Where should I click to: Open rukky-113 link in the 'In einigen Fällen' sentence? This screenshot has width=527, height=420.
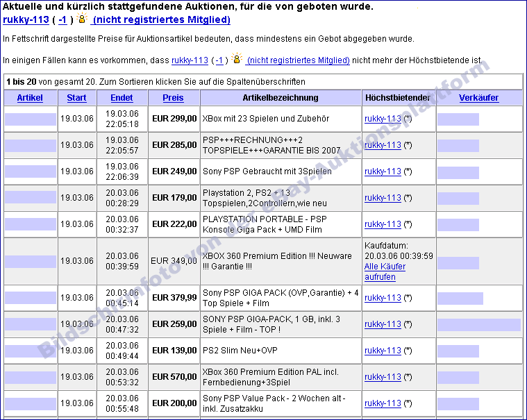pos(190,60)
